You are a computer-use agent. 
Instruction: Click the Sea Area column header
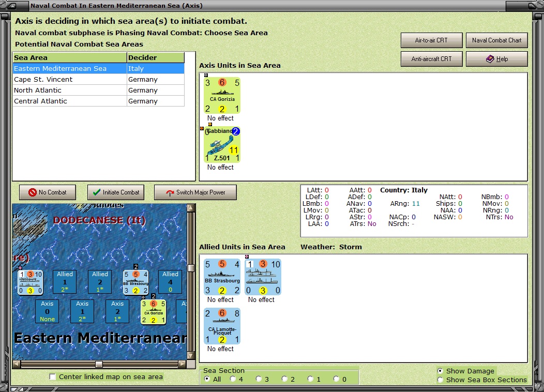tap(70, 57)
